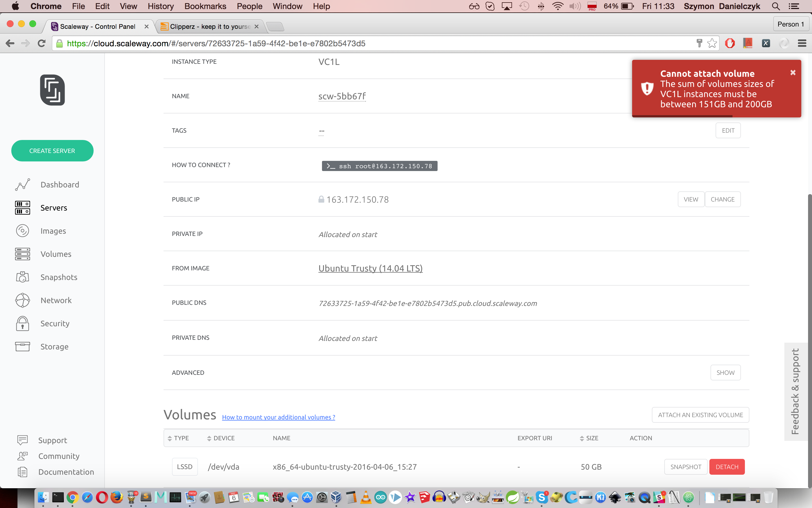The height and width of the screenshot is (508, 812).
Task: Open Finder from the Dock
Action: click(43, 497)
